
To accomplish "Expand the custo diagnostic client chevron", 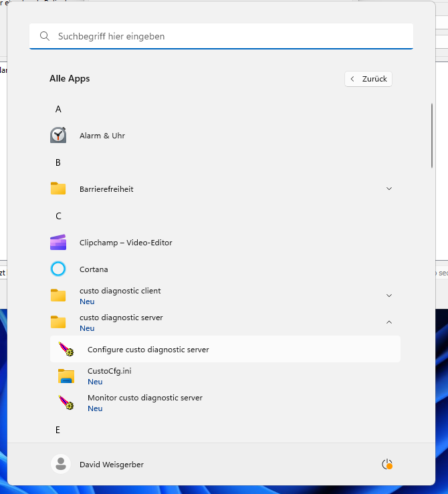I will [389, 295].
